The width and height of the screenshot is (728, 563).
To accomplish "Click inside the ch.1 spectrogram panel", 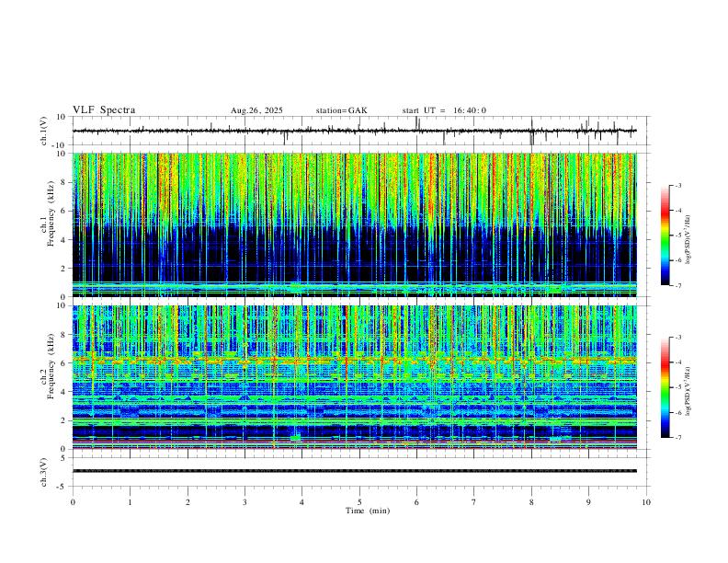I will [354, 224].
